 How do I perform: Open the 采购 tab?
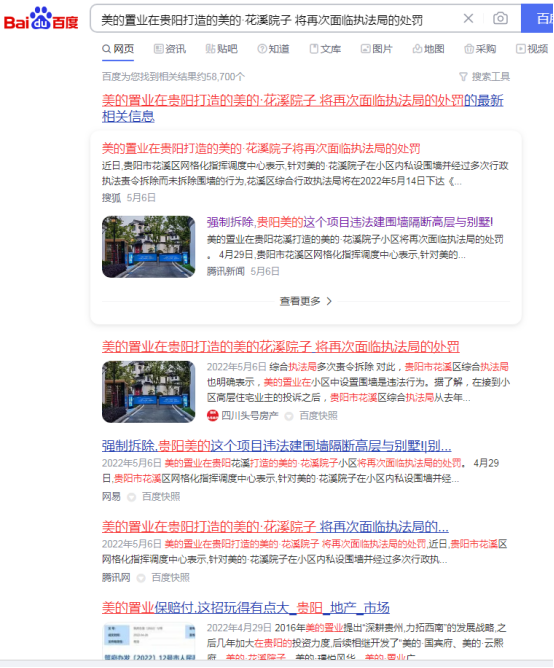[480, 49]
